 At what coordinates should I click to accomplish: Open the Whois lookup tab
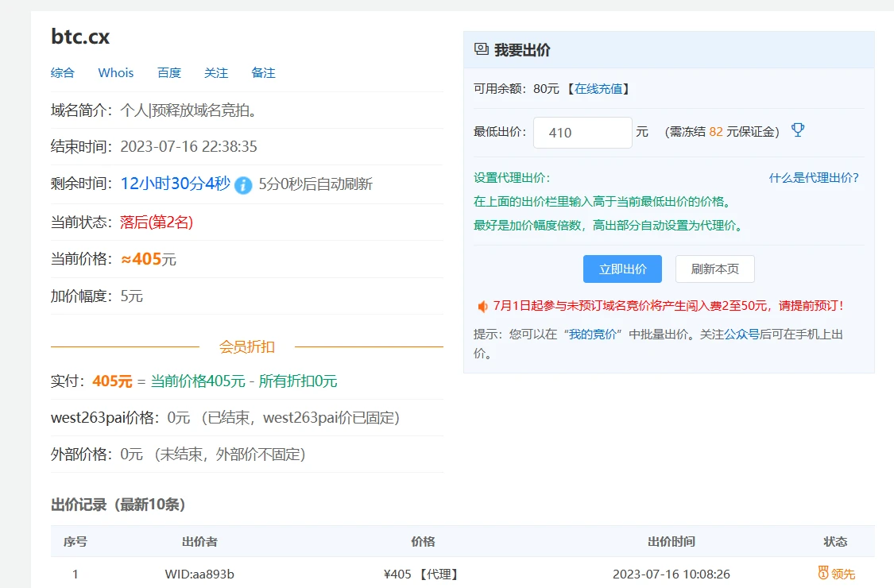pyautogui.click(x=116, y=72)
